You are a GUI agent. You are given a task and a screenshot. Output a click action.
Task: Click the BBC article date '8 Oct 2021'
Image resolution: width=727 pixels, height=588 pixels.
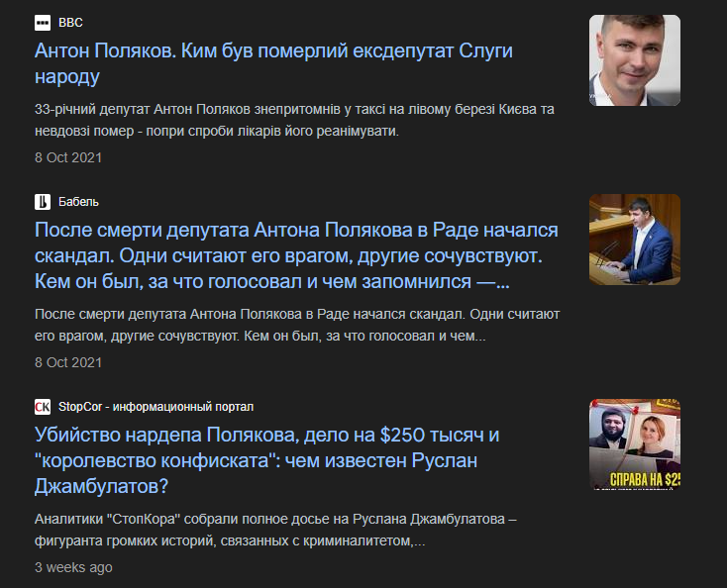68,157
